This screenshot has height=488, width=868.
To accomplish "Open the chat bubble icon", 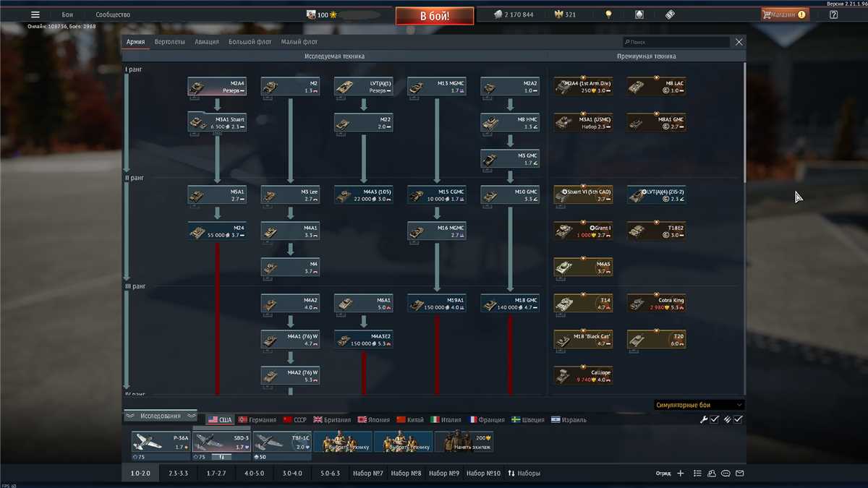I will 726,474.
